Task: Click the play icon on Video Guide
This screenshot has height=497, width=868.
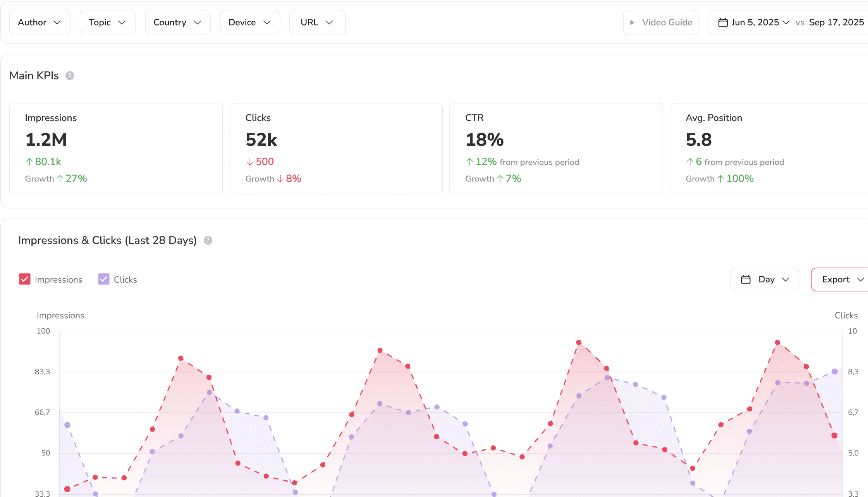Action: tap(633, 22)
